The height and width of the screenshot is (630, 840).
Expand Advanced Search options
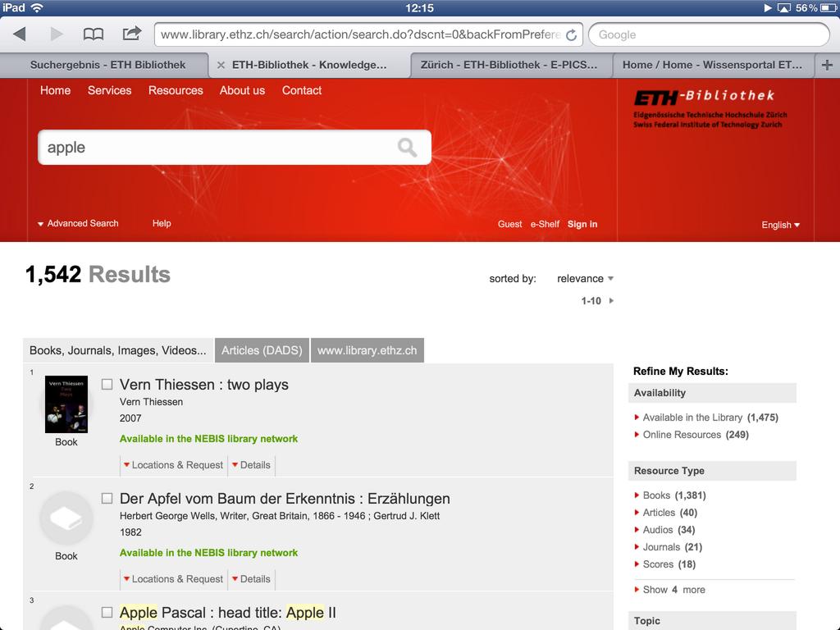[78, 223]
